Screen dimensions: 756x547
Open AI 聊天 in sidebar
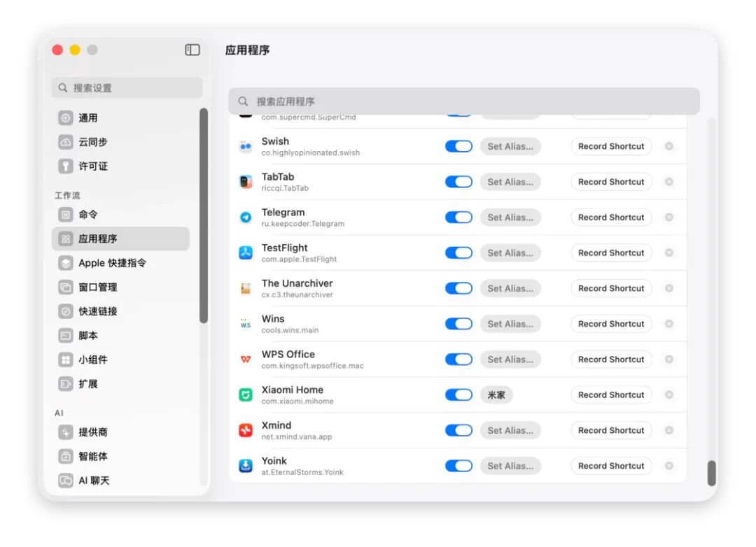tap(120, 480)
